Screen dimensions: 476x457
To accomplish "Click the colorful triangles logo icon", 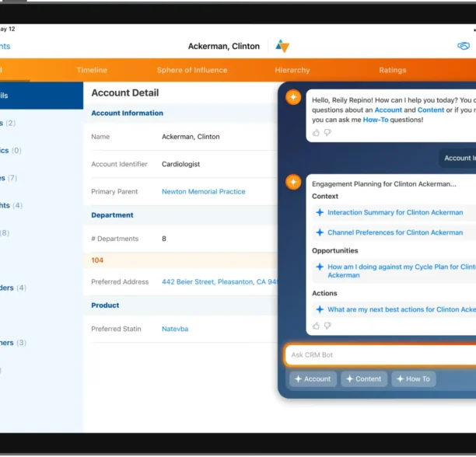I will [x=282, y=46].
